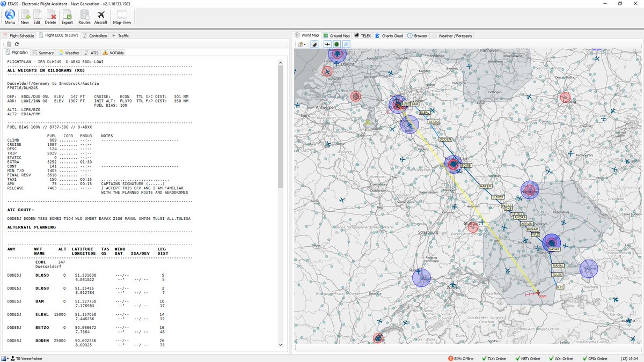644x362 pixels.
Task: Open the map layers dropdown
Action: click(x=303, y=44)
